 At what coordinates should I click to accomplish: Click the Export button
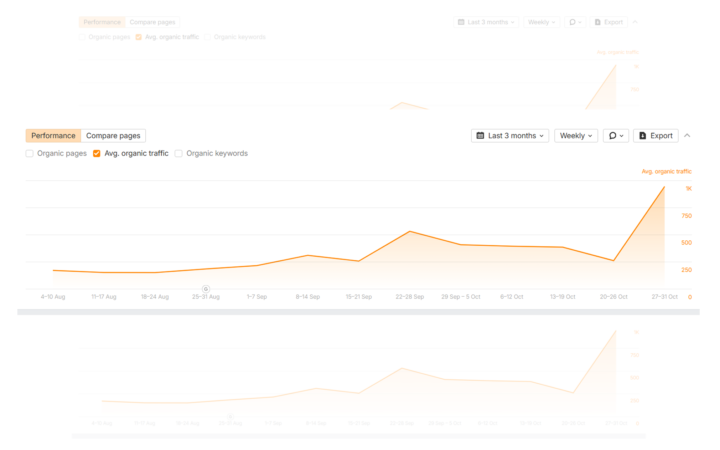click(x=656, y=135)
